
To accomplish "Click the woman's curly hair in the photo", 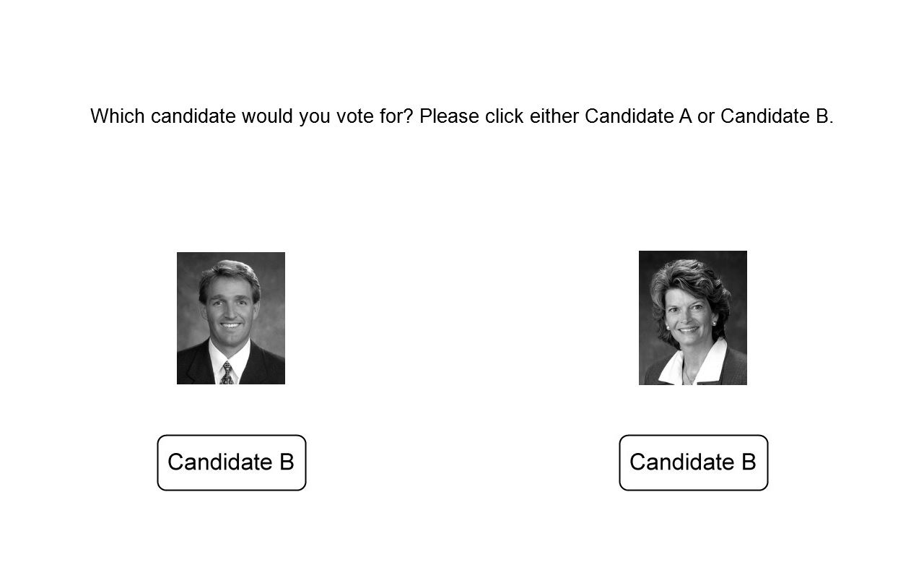I will tap(689, 278).
